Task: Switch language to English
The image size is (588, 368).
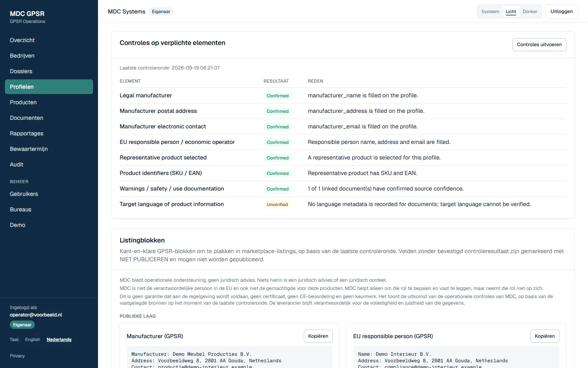Action: (33, 339)
